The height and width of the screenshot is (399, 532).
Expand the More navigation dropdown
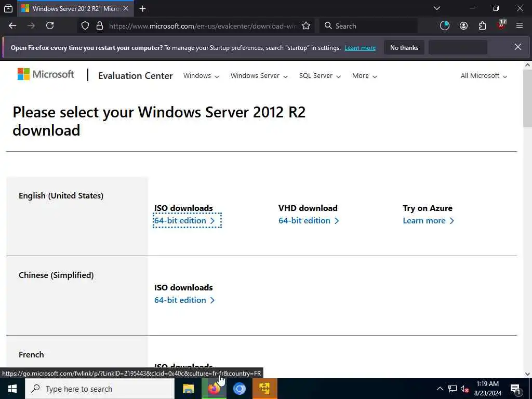tap(364, 76)
